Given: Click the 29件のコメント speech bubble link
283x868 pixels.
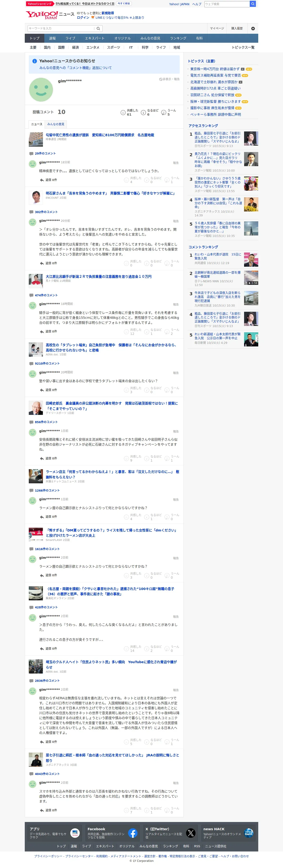Looking at the screenshot, I should [x=42, y=154].
